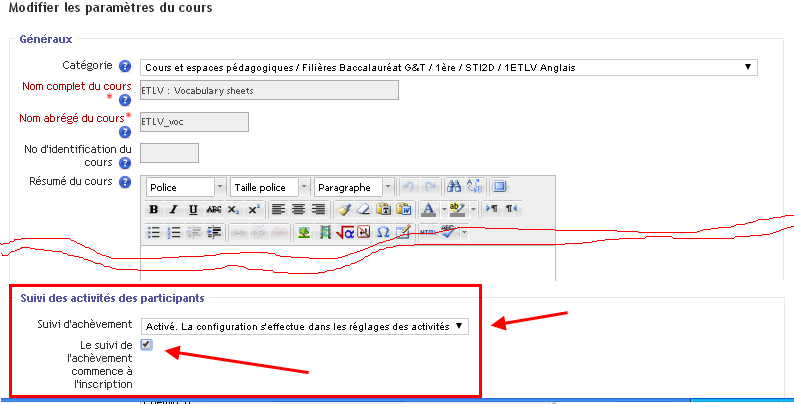
Task: Click the Suivi des activités des participants heading
Action: coord(112,298)
